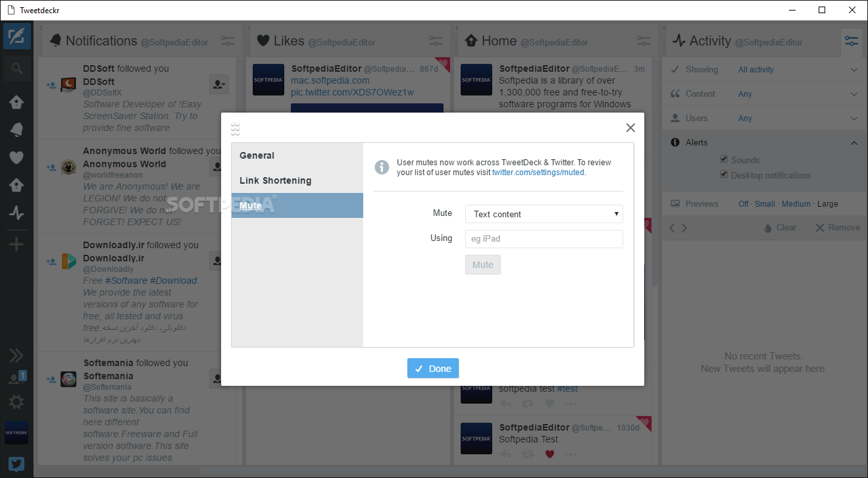Click Anonymous World profile avatar
This screenshot has height=478, width=868.
click(x=68, y=167)
